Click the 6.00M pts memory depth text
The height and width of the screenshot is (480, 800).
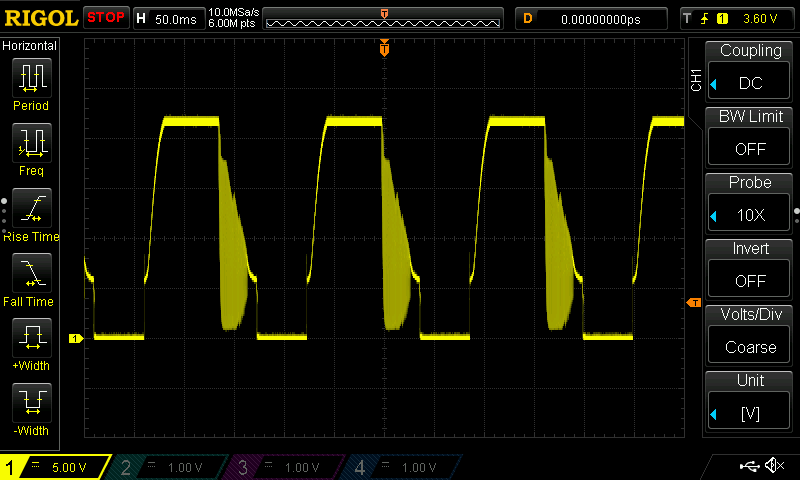[x=232, y=23]
